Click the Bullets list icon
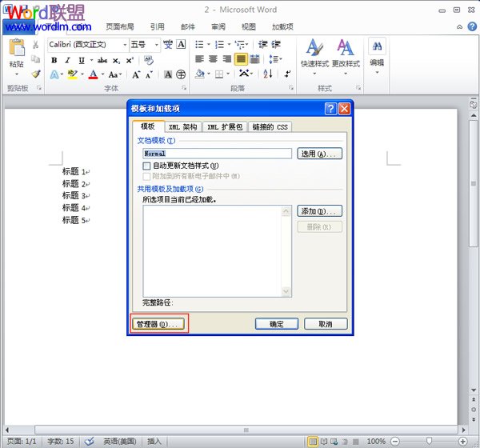 click(199, 45)
